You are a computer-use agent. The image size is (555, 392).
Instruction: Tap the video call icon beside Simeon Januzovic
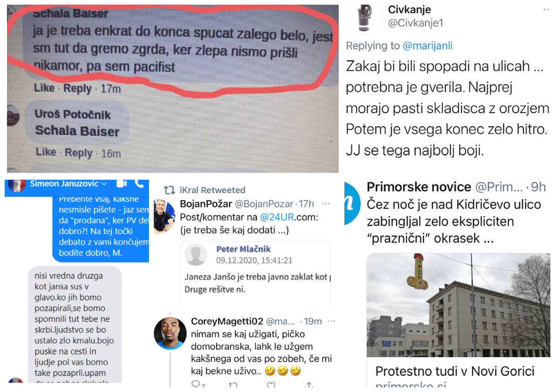[x=122, y=183]
